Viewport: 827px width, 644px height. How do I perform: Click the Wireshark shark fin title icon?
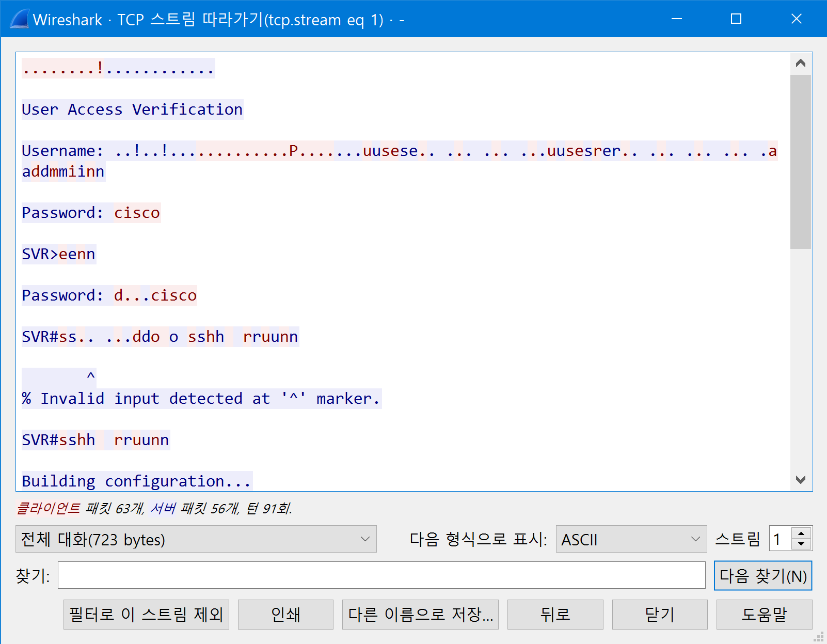[x=20, y=19]
